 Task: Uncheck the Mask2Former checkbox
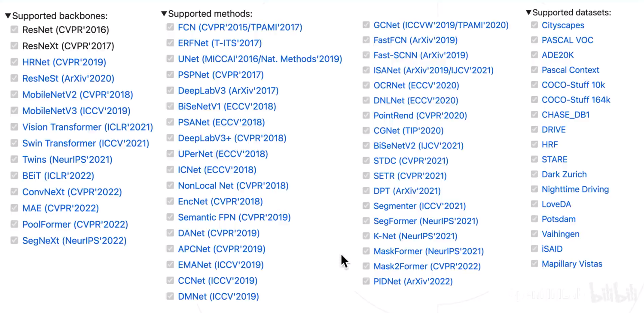coord(366,266)
